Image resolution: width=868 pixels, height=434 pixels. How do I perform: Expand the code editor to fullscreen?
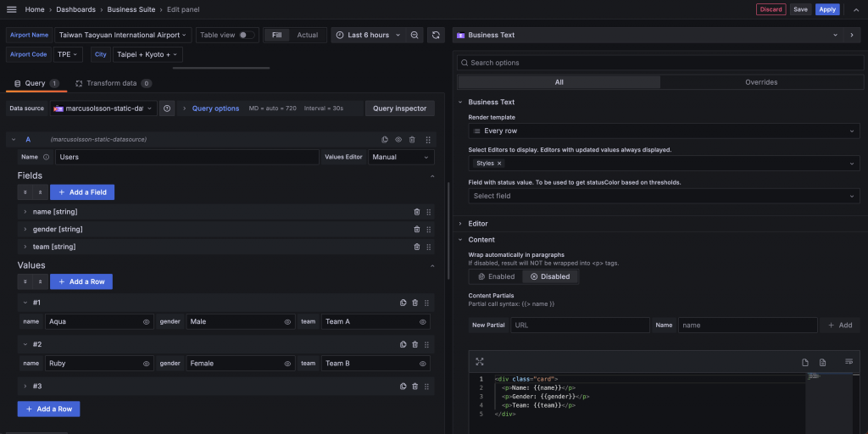pos(480,362)
